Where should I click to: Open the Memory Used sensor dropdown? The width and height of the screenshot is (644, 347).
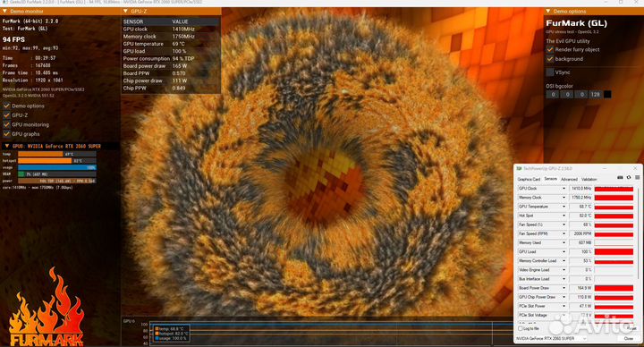tap(563, 242)
